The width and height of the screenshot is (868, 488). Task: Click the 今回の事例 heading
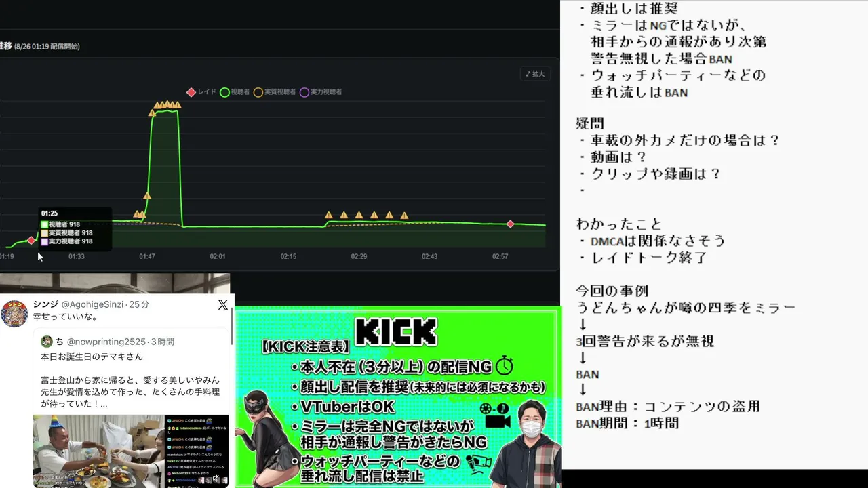click(612, 291)
